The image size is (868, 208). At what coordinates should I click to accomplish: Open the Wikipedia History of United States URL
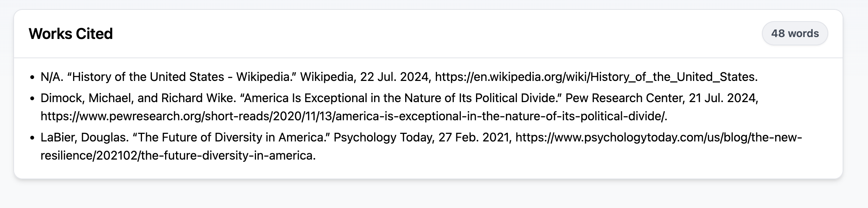pos(596,77)
